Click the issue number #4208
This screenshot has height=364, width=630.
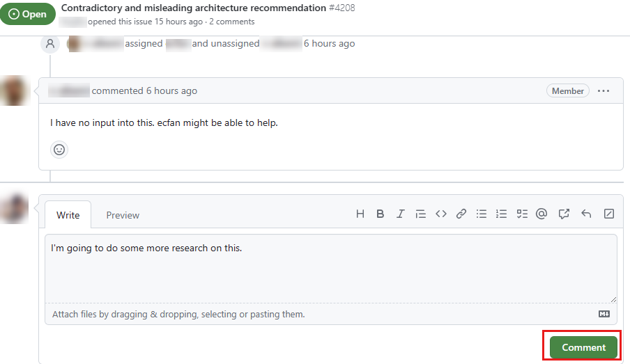342,8
